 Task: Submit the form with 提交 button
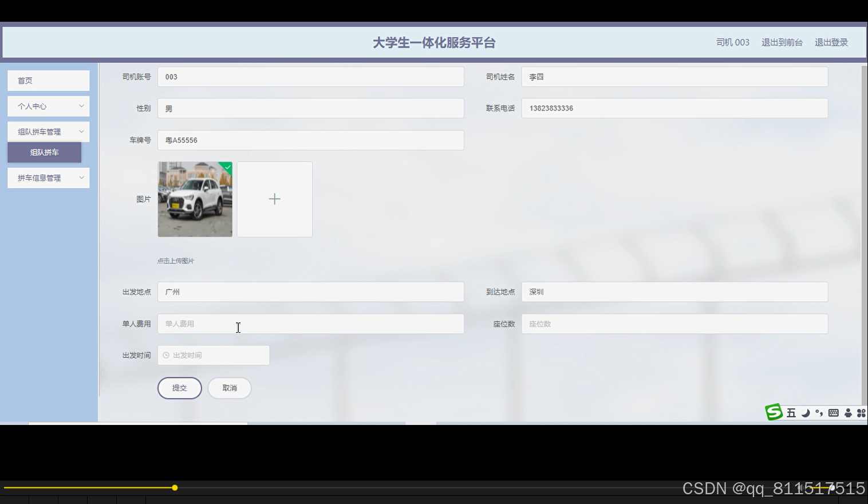(x=180, y=388)
